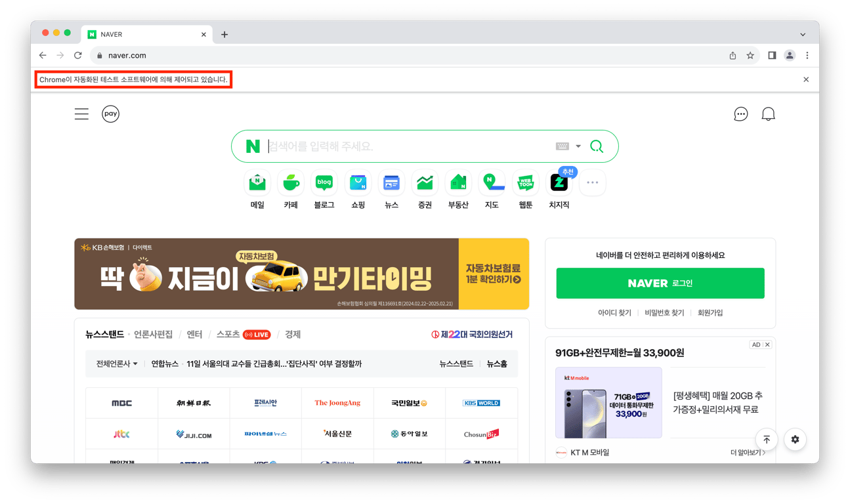Viewport: 850px width, 504px height.
Task: Dismiss the Chrome automation infobar
Action: click(806, 79)
